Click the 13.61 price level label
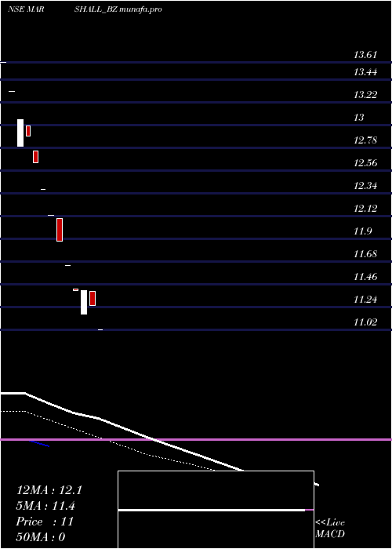This screenshot has height=549, width=392. 365,55
